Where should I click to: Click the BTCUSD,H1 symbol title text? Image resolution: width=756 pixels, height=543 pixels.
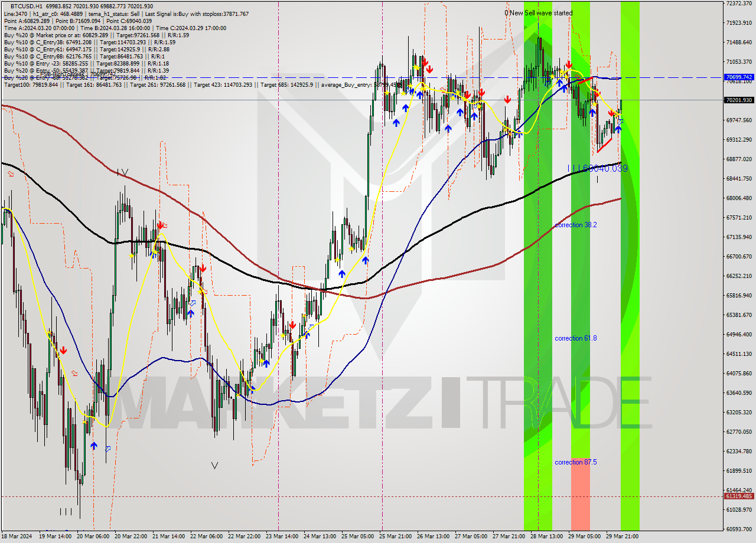pos(25,6)
